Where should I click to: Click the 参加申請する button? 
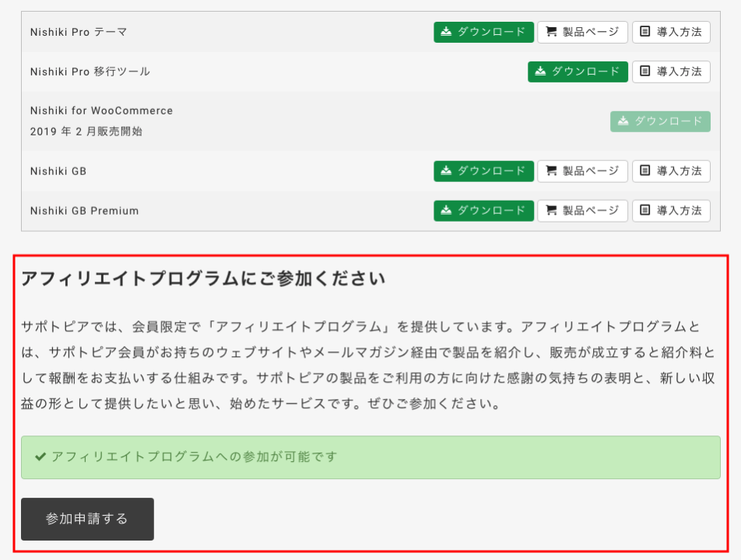(87, 519)
